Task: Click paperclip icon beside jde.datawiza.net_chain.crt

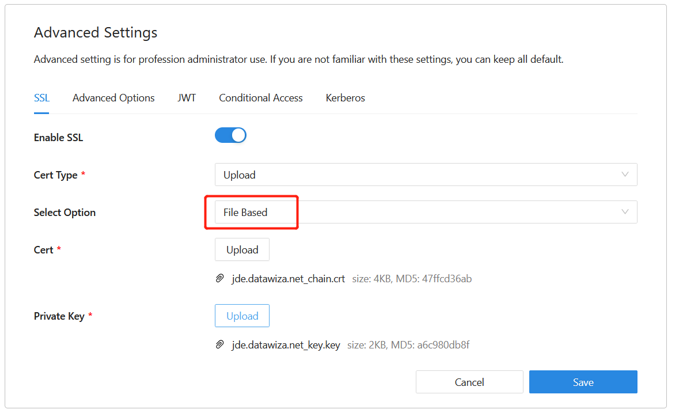Action: pos(220,279)
